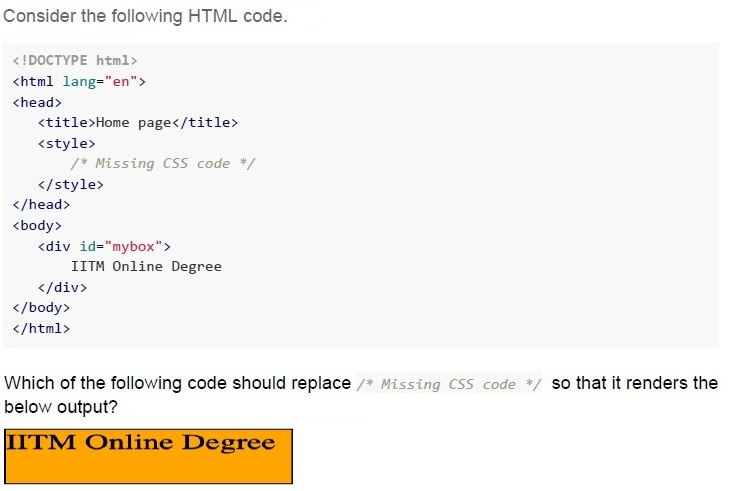The image size is (729, 491).
Task: Click the closing body tag
Action: [41, 308]
